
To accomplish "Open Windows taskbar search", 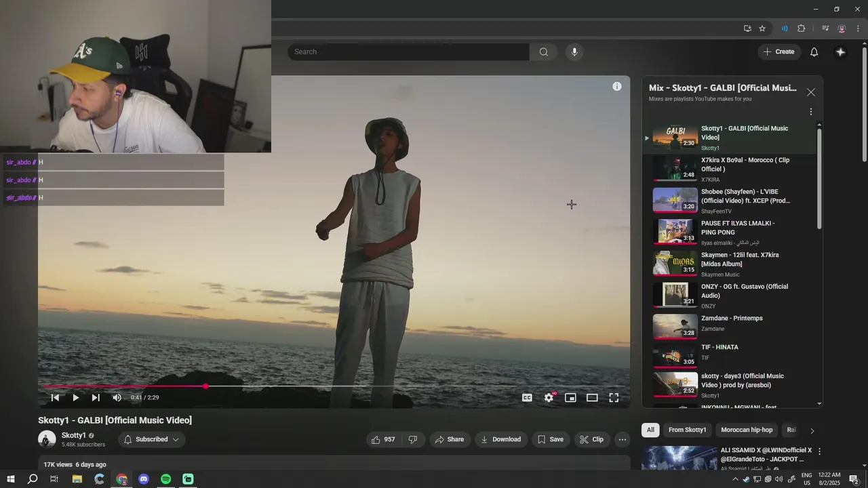I will [33, 479].
